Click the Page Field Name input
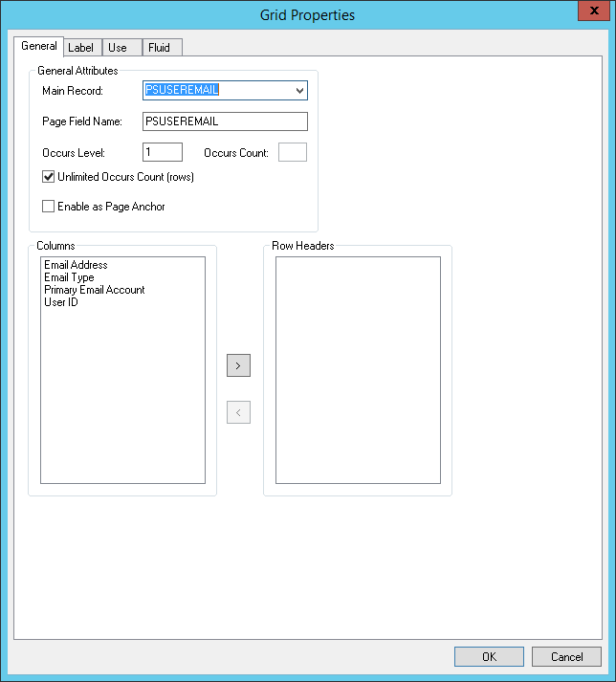 coord(225,121)
